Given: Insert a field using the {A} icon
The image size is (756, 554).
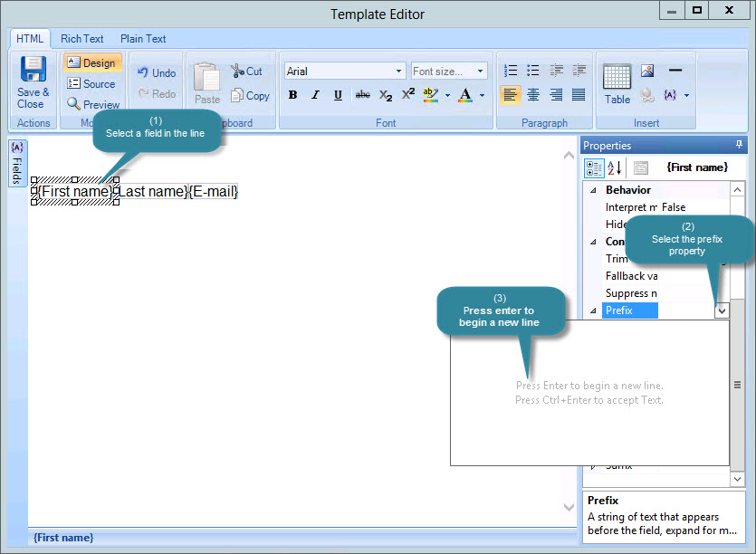Looking at the screenshot, I should pyautogui.click(x=670, y=95).
